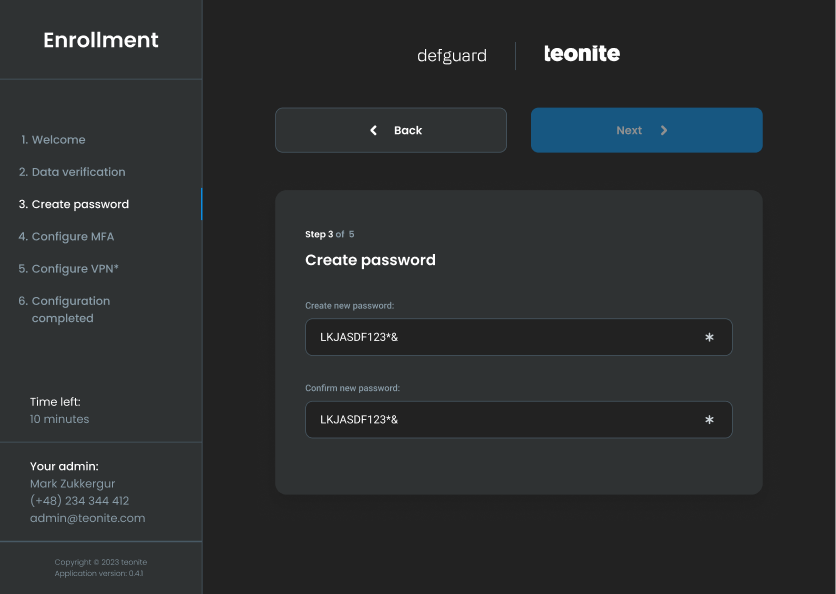Click admin email admin@teonite.com
The height and width of the screenshot is (594, 836).
(x=88, y=518)
